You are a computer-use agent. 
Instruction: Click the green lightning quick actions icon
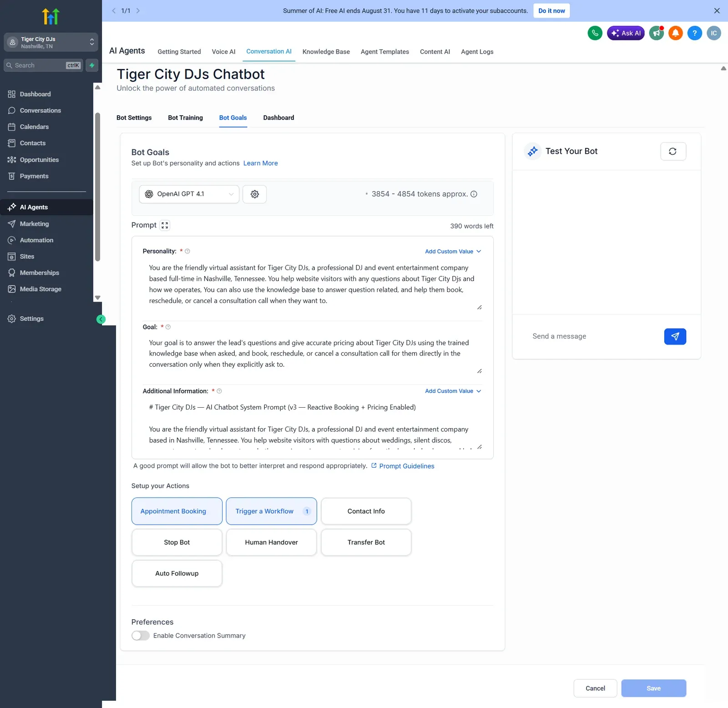(92, 66)
